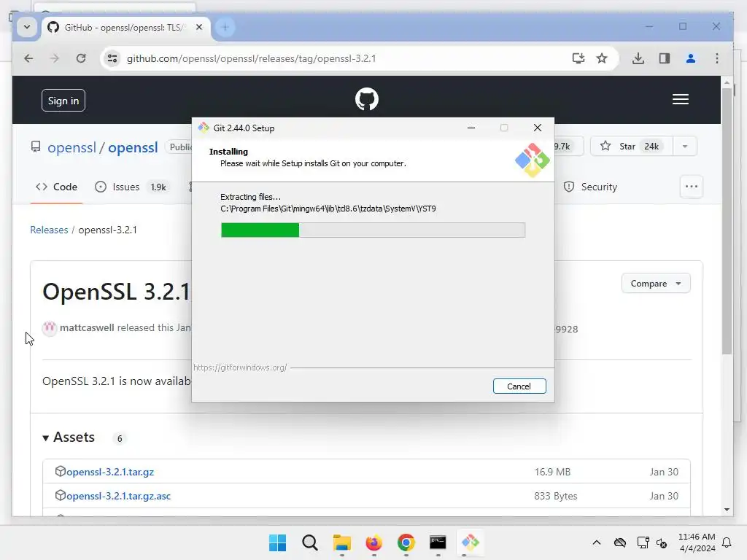Open Chrome downloads
The image size is (747, 560).
pyautogui.click(x=638, y=58)
